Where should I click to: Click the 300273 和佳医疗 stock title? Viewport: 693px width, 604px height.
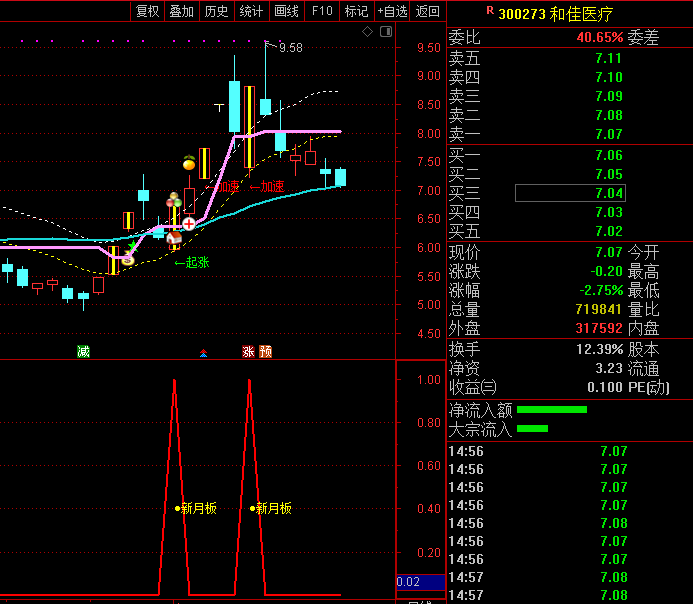click(x=556, y=13)
